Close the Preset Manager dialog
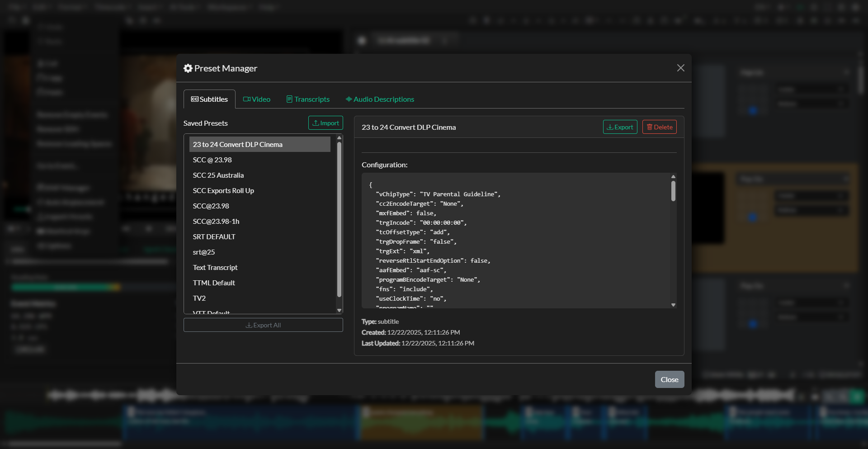Screen dimensions: 868x449 [x=669, y=379]
